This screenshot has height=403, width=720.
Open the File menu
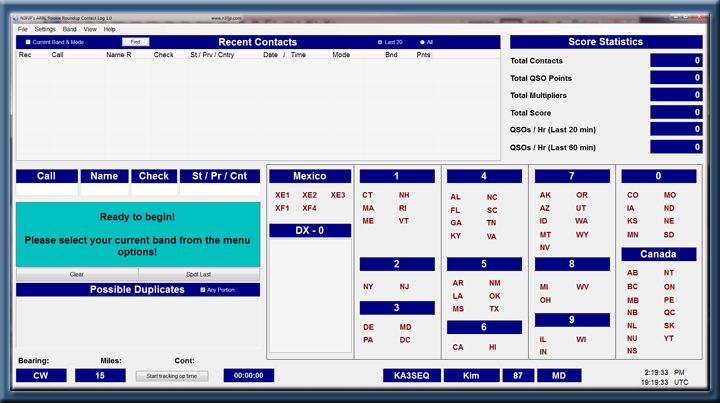[22, 29]
